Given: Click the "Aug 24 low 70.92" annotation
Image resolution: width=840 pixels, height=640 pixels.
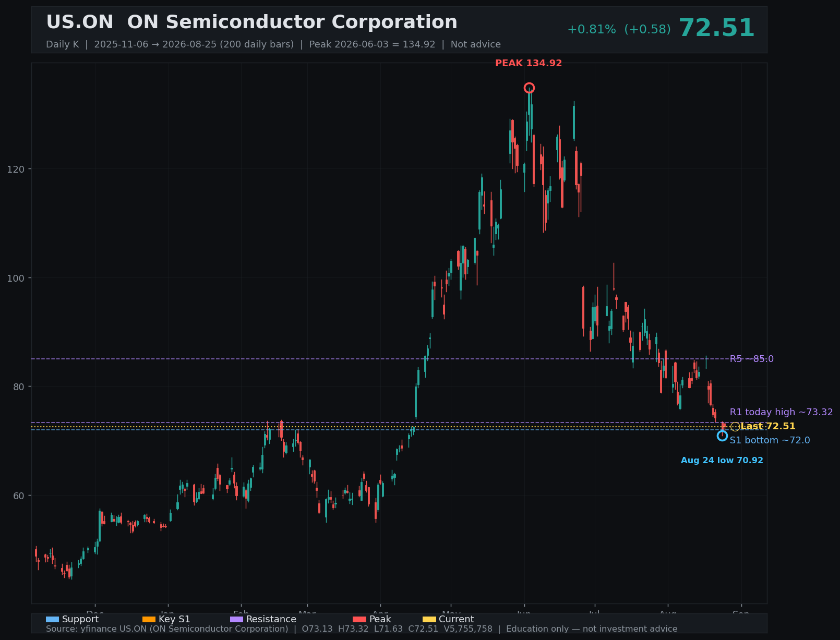Looking at the screenshot, I should point(722,461).
